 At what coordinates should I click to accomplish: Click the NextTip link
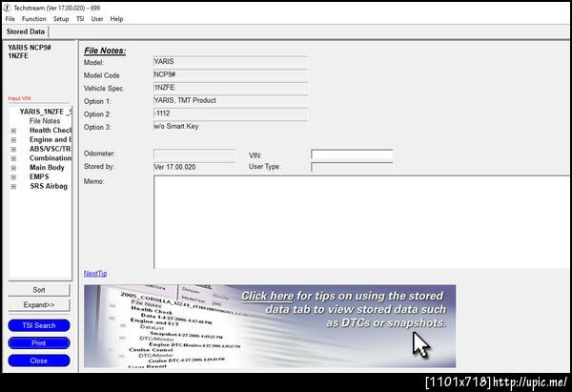tap(95, 274)
